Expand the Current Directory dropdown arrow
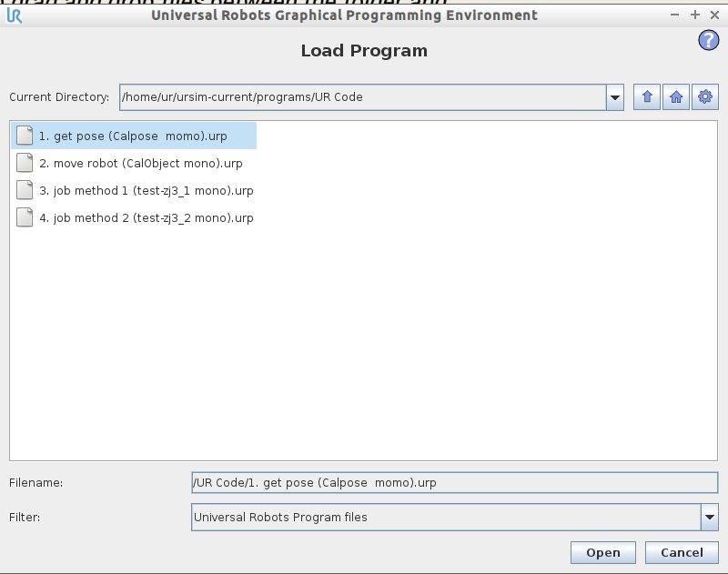Image resolution: width=728 pixels, height=574 pixels. (x=615, y=97)
